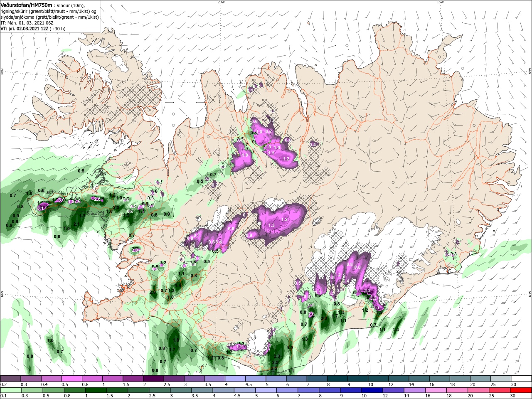The width and height of the screenshot is (532, 399).
Task: Pick the 12–14 violet rain scale swatch
Action: coord(393,390)
